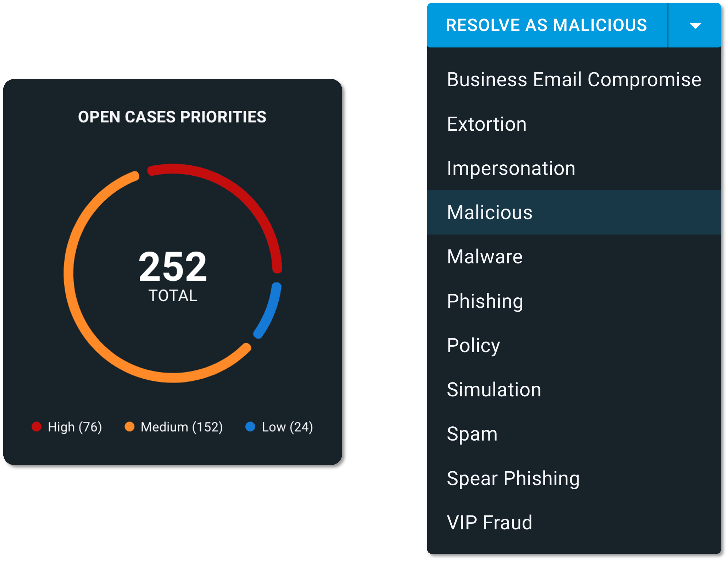Toggle the High (76) legend label
The image size is (728, 561).
pyautogui.click(x=75, y=427)
